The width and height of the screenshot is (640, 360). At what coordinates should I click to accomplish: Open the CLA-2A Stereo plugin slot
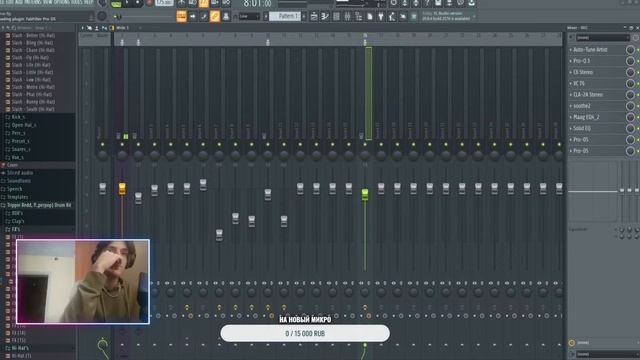click(x=588, y=95)
